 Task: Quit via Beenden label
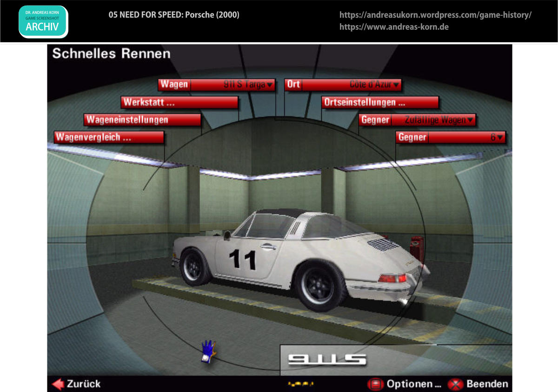coord(487,384)
